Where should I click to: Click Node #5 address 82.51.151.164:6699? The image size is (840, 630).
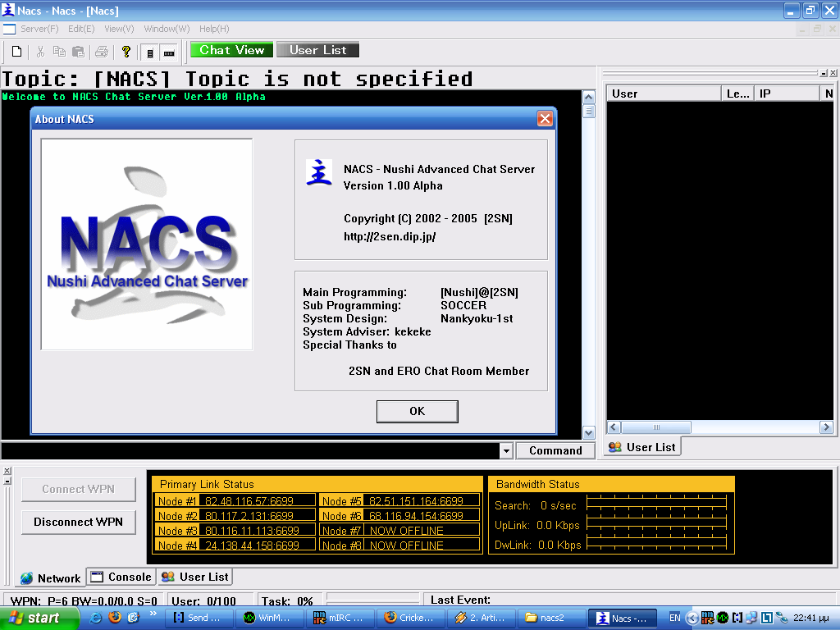pyautogui.click(x=421, y=501)
